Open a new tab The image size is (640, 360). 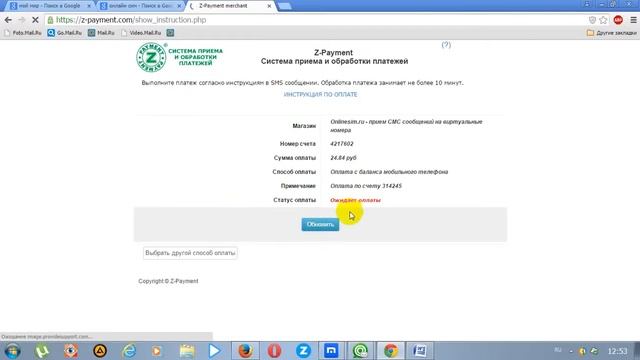284,6
